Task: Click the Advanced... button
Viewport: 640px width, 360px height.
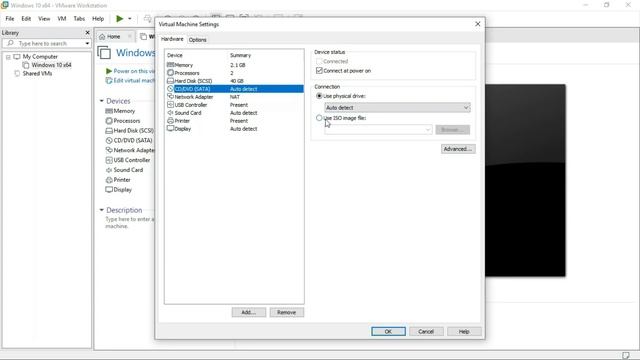Action: click(x=458, y=149)
